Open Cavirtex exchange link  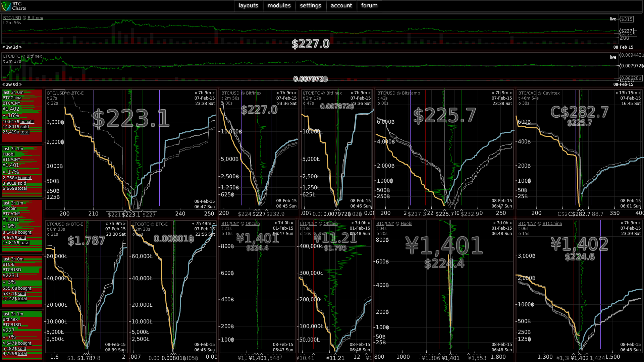tap(551, 93)
